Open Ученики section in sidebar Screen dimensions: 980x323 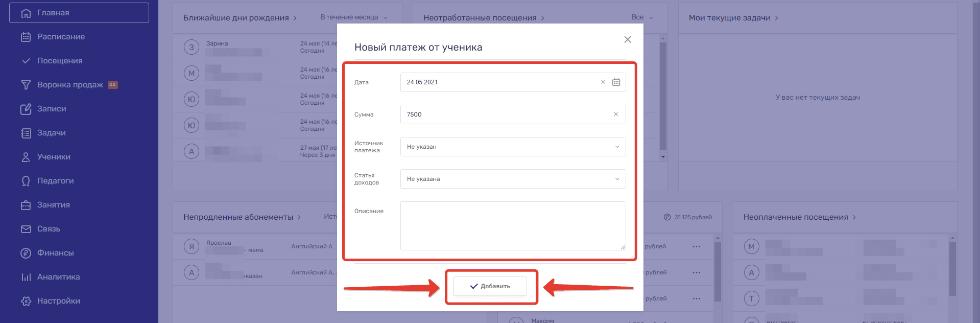[x=54, y=157]
